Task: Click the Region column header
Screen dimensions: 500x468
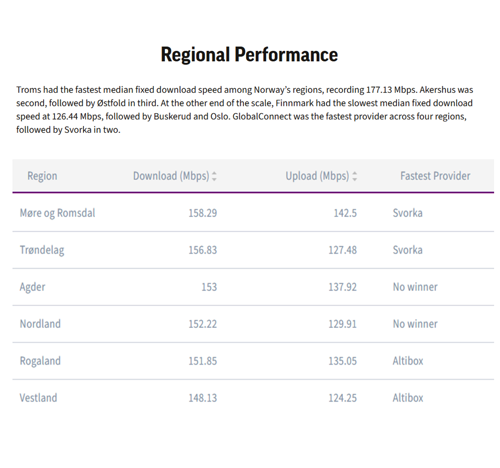Action: coord(42,176)
